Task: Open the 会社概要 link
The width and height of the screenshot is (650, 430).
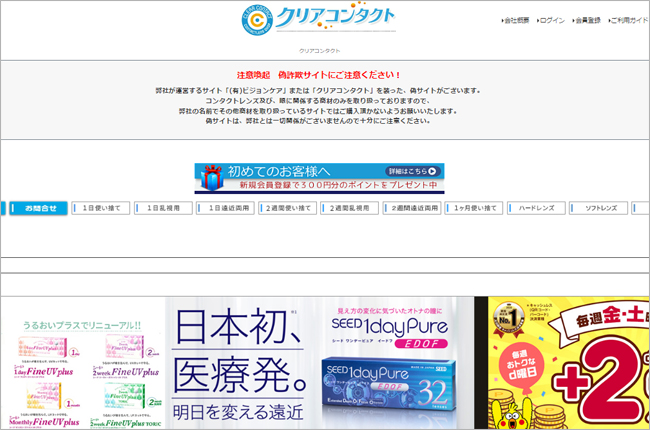Action: click(517, 20)
